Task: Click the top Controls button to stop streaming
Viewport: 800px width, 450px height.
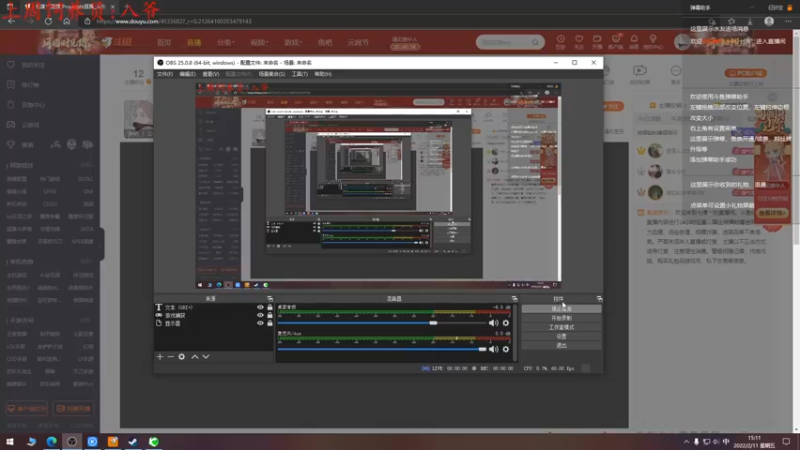Action: 561,309
